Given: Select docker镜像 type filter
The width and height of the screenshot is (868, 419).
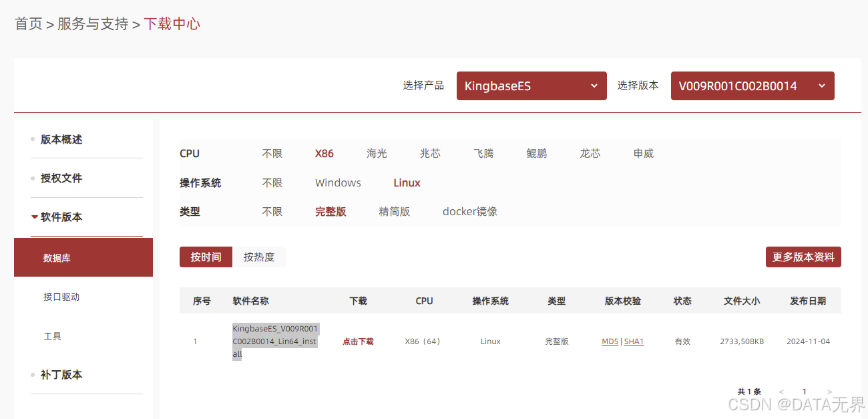Looking at the screenshot, I should coord(470,212).
